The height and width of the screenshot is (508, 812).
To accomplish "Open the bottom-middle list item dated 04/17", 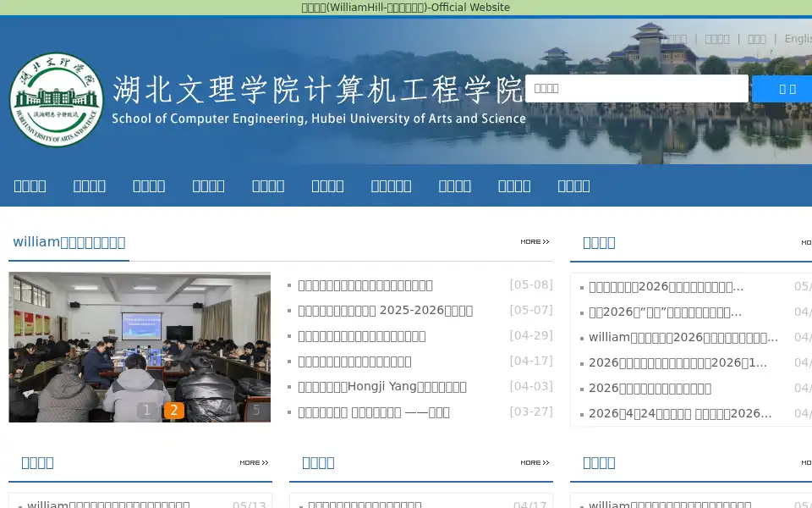I will pos(365,505).
